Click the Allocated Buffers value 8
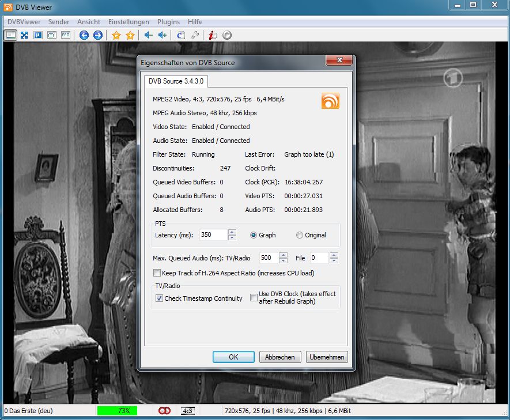 (221, 210)
